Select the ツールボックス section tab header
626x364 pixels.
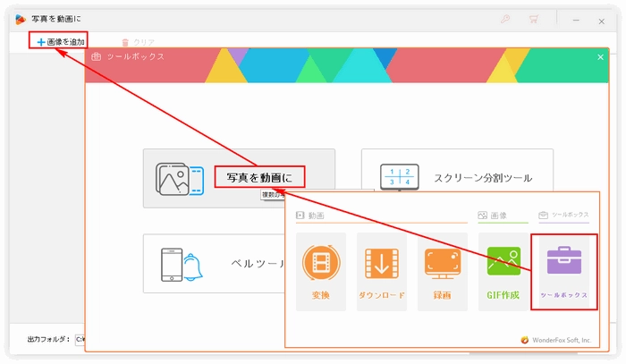(563, 216)
